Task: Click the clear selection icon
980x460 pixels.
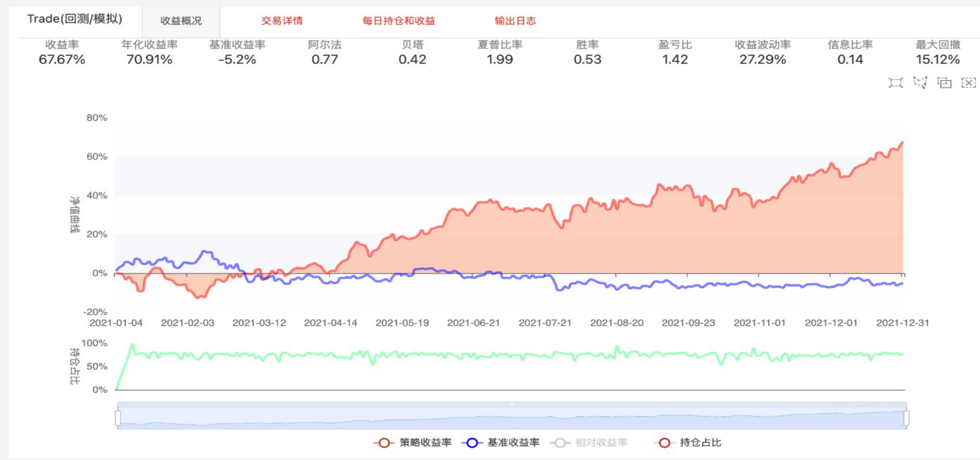Action: (x=968, y=83)
